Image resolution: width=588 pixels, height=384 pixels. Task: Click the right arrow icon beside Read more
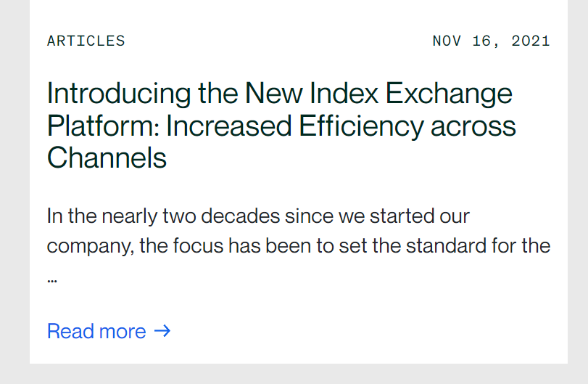click(162, 331)
